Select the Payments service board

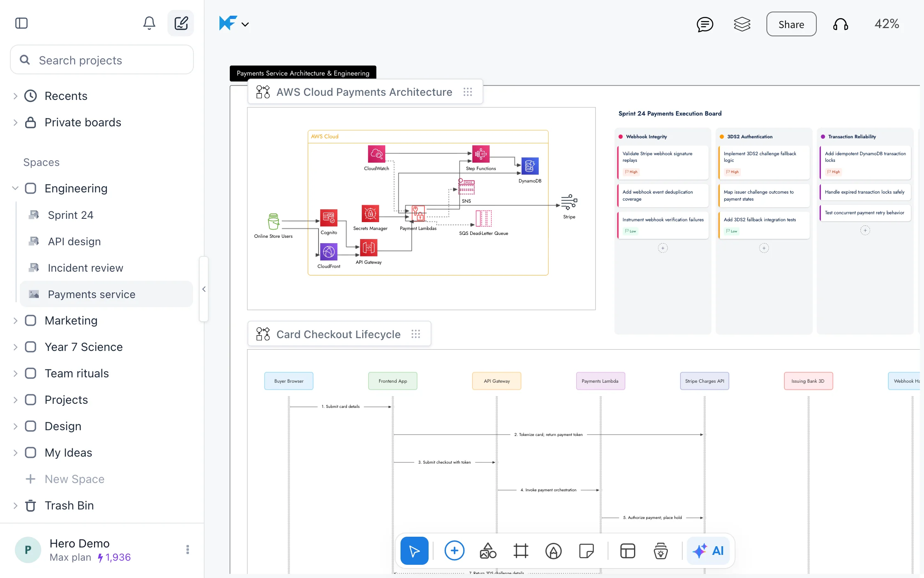click(106, 294)
